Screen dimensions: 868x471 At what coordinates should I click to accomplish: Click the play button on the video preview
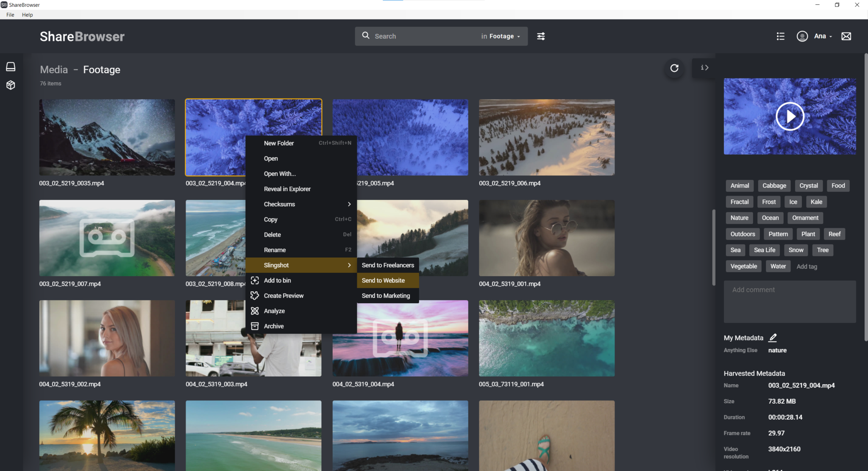tap(789, 116)
